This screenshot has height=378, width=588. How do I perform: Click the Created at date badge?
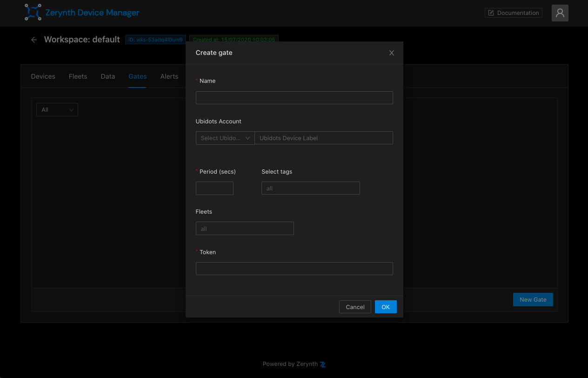[234, 40]
